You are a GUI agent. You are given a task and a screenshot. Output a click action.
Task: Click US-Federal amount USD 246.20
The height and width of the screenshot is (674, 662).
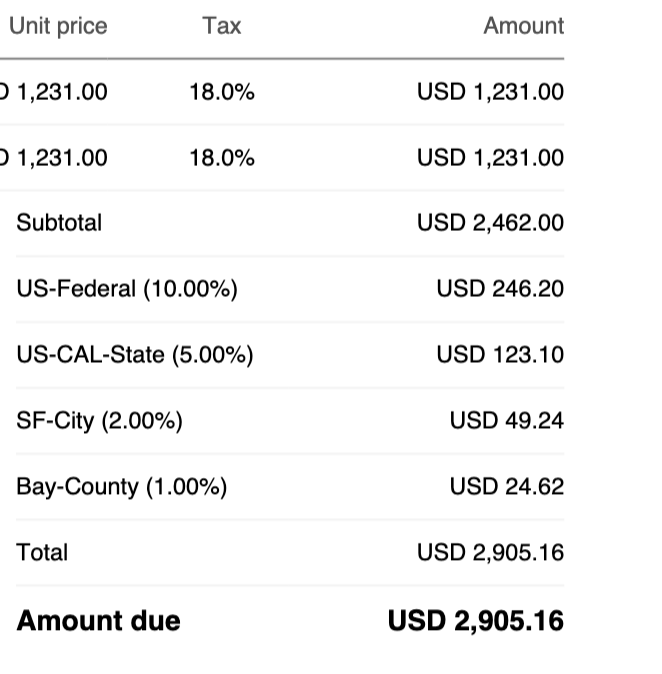500,289
